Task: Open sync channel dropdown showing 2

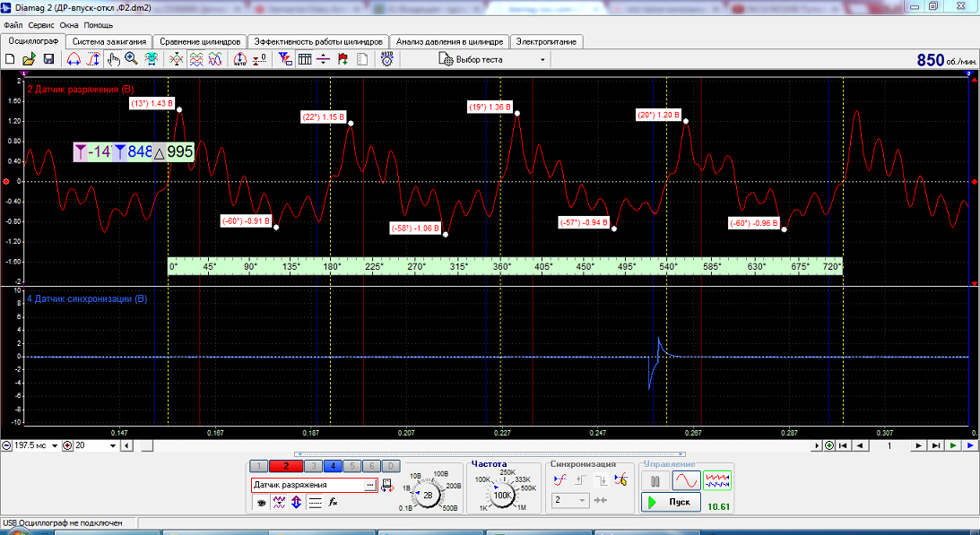Action: pos(570,500)
